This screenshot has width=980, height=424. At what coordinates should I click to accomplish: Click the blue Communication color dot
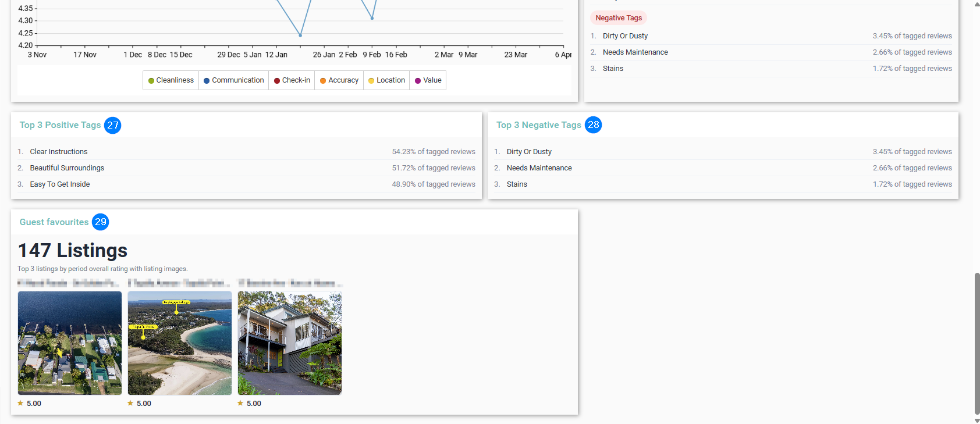(x=207, y=81)
